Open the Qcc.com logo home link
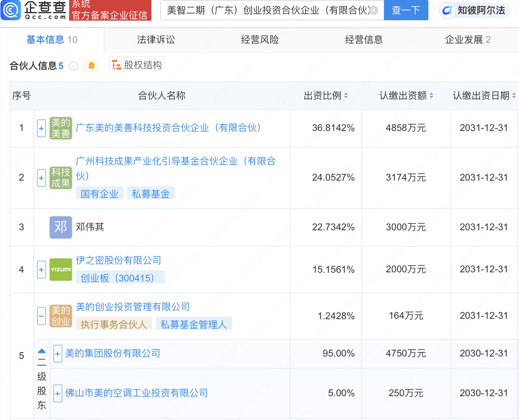The height and width of the screenshot is (420, 519). [x=34, y=10]
